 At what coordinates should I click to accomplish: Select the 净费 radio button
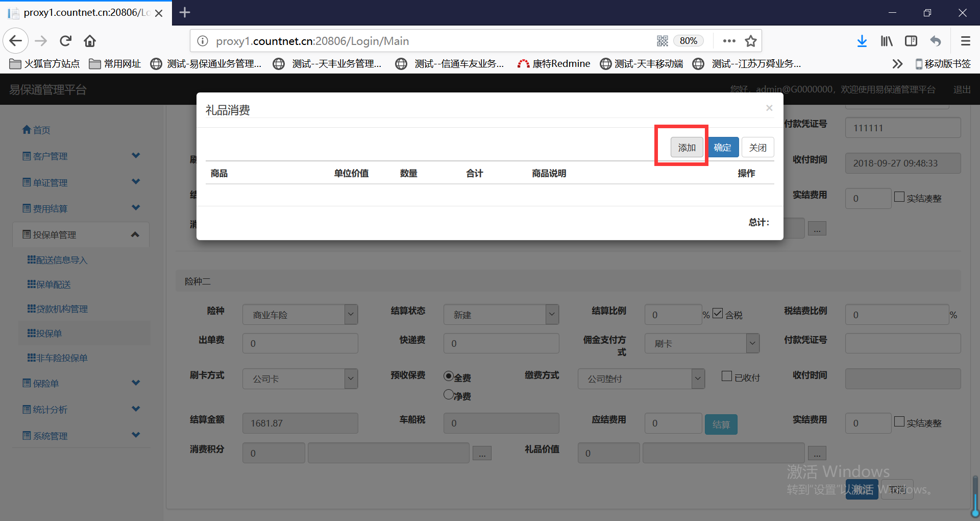click(449, 395)
